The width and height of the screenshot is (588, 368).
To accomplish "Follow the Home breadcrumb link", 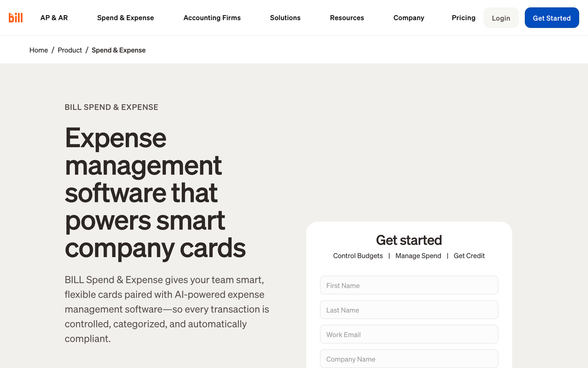I will pos(39,50).
